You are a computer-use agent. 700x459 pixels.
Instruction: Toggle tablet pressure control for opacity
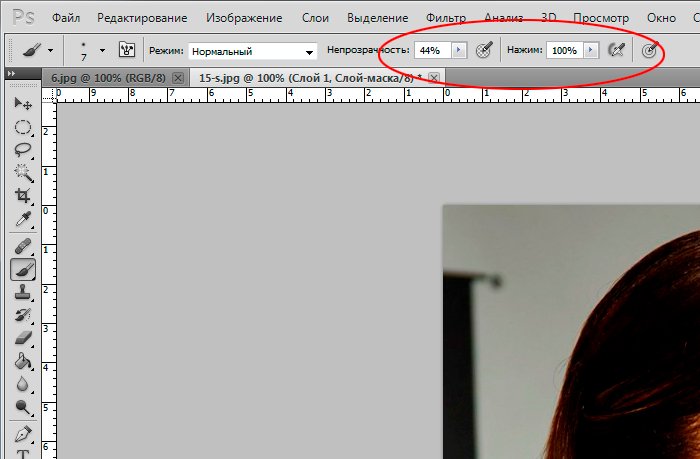[x=484, y=50]
